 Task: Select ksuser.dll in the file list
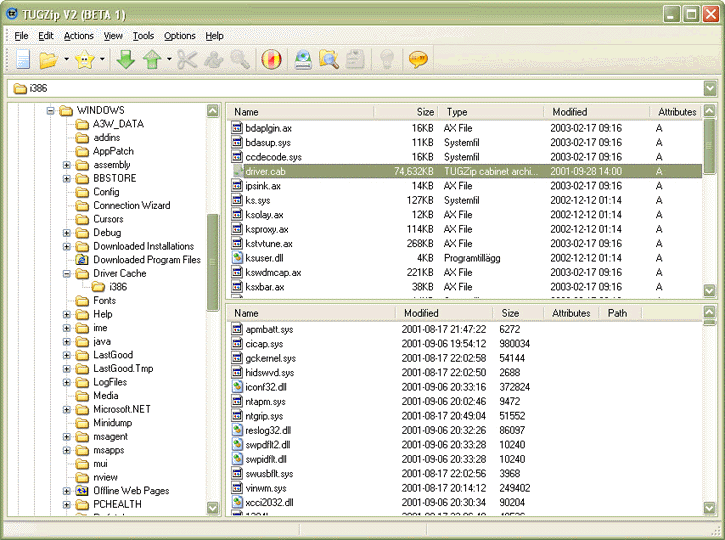click(x=264, y=258)
